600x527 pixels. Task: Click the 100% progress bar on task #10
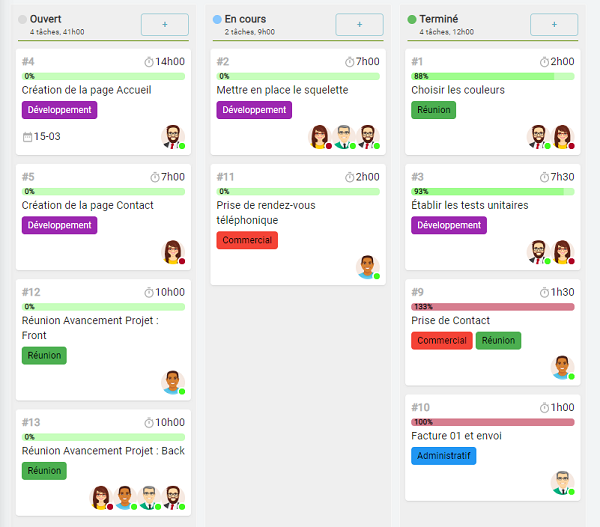tap(493, 422)
